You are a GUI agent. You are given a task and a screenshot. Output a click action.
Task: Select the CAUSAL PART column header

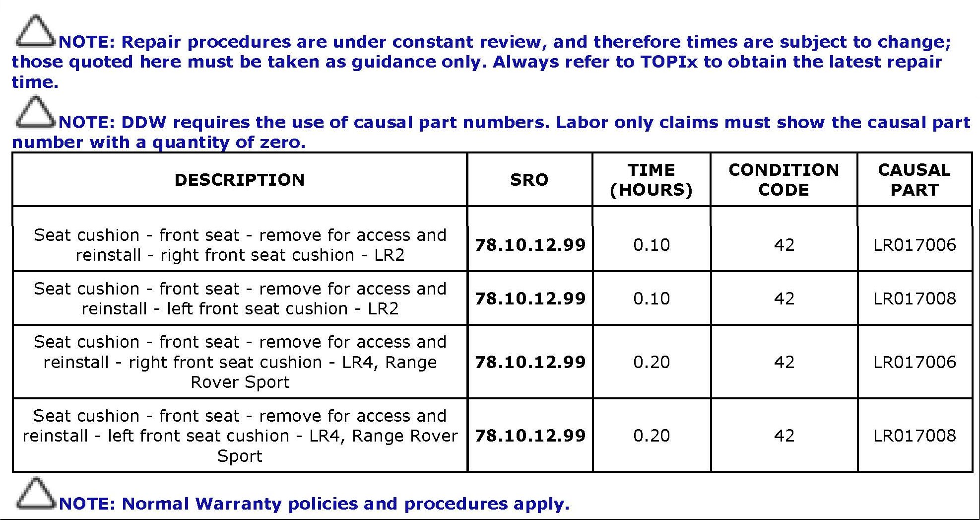(x=914, y=180)
